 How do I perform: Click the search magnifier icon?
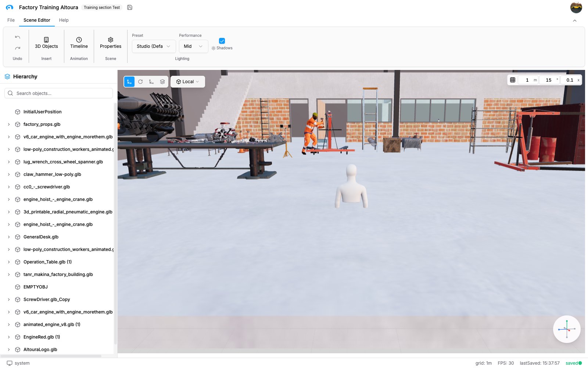[10, 93]
